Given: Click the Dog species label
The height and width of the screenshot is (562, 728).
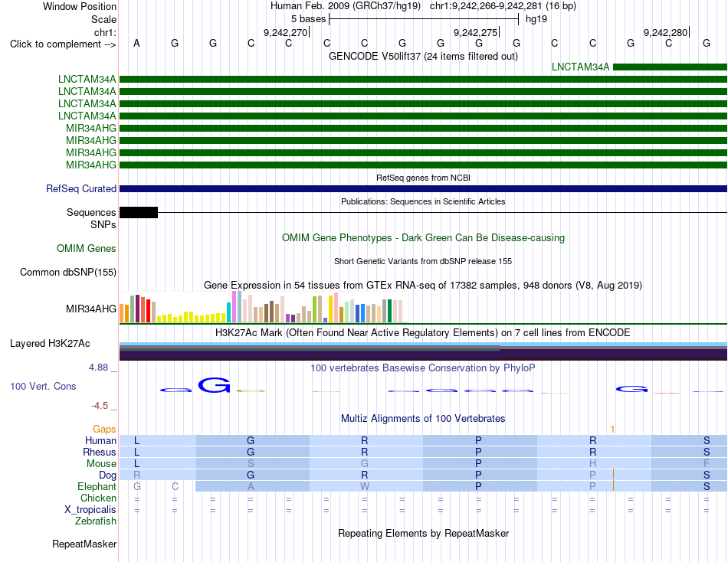Looking at the screenshot, I should [x=108, y=475].
